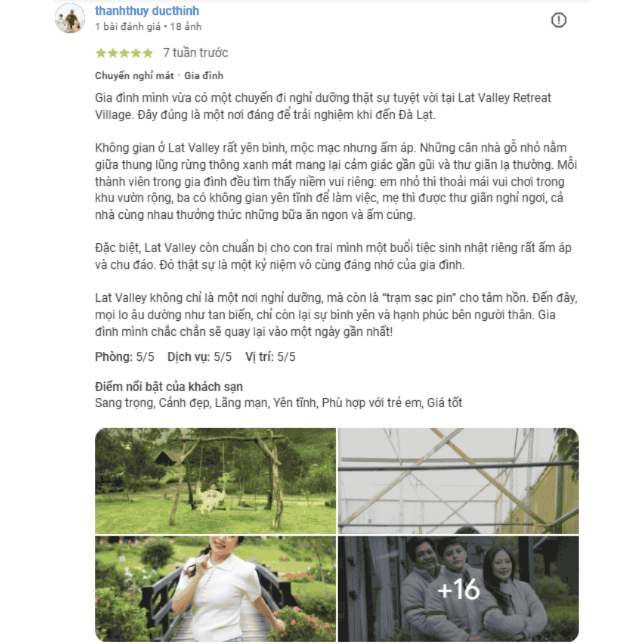Click the 'Phòng: 5/5' rating
This screenshot has width=644, height=644.
click(125, 357)
